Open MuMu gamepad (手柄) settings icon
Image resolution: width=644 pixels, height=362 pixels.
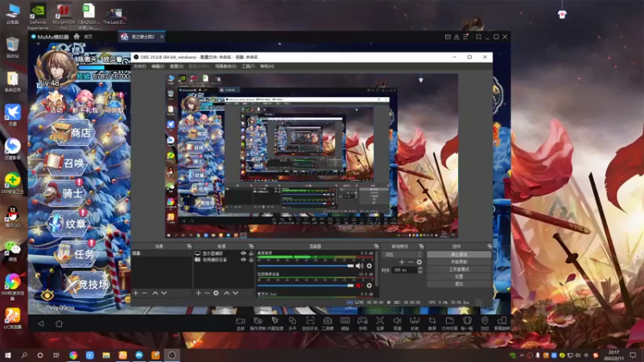pos(362,320)
